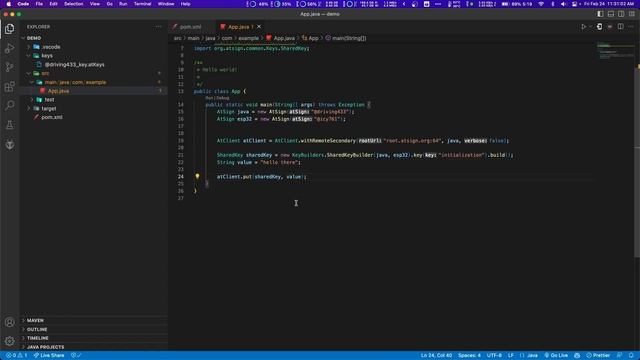This screenshot has width=640, height=360.
Task: Click the white hexagon editor toolbar icon
Action: point(600,27)
